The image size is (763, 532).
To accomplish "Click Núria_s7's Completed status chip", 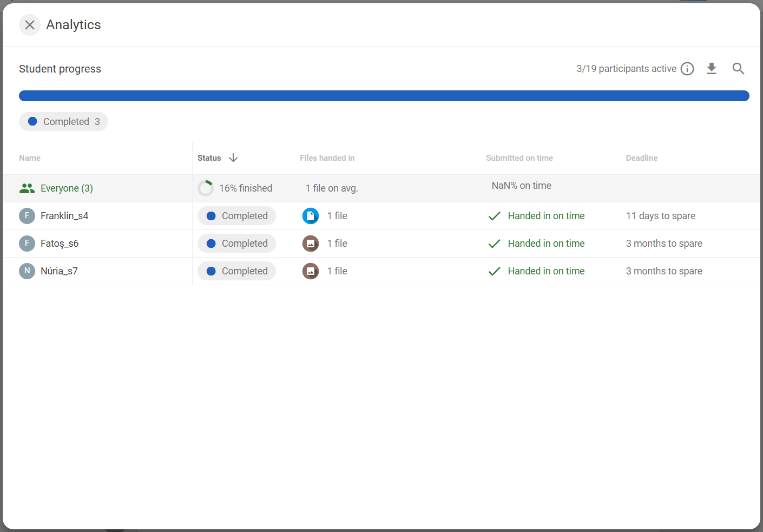I will click(x=236, y=271).
